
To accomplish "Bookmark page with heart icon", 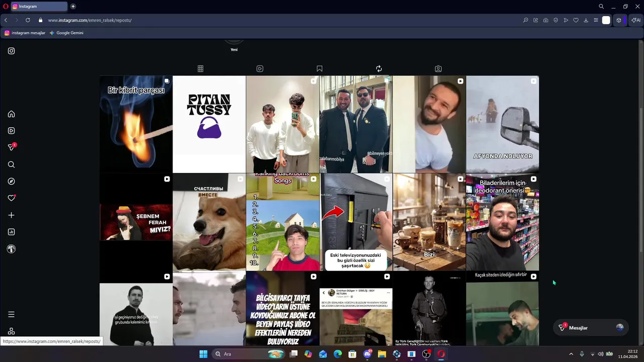I will 576,20.
